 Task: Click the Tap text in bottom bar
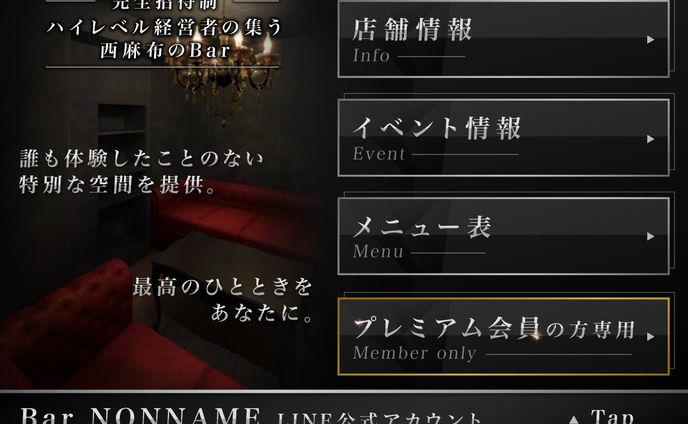(x=613, y=417)
